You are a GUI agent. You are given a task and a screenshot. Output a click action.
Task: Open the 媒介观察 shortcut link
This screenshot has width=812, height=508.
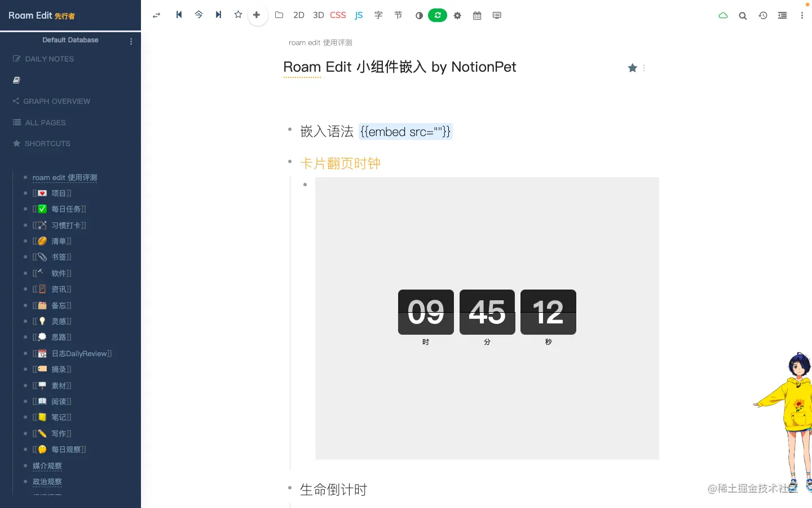pyautogui.click(x=47, y=466)
